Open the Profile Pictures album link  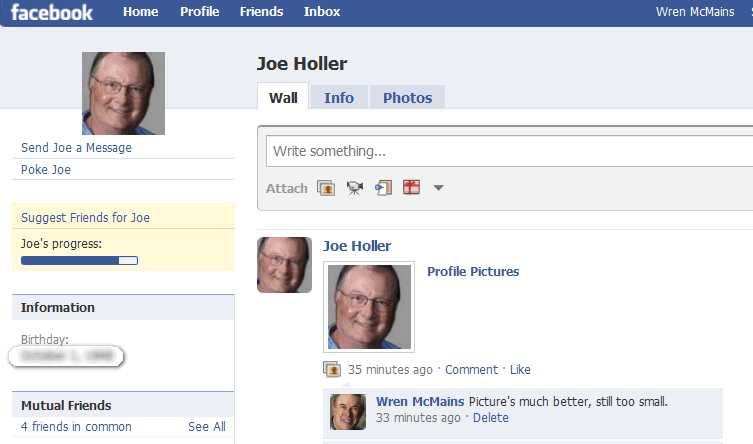click(473, 271)
